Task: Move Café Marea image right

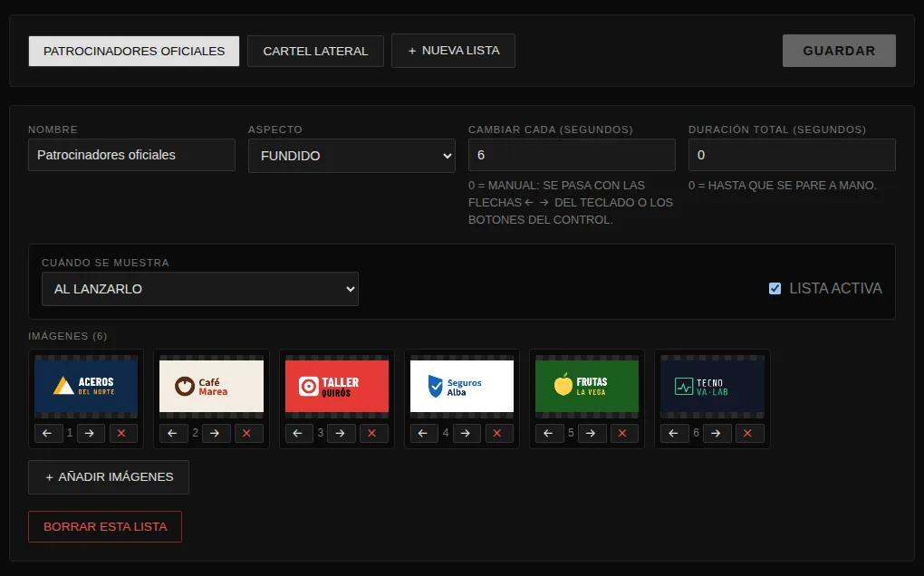Action: click(x=216, y=434)
